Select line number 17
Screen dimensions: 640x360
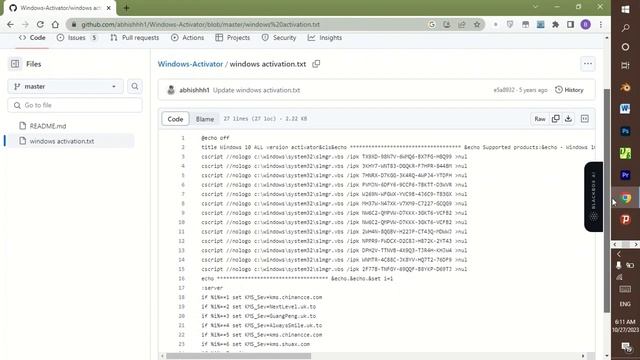pos(182,288)
